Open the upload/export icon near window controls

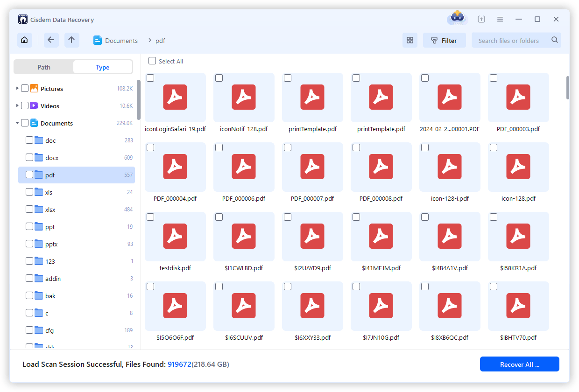481,19
